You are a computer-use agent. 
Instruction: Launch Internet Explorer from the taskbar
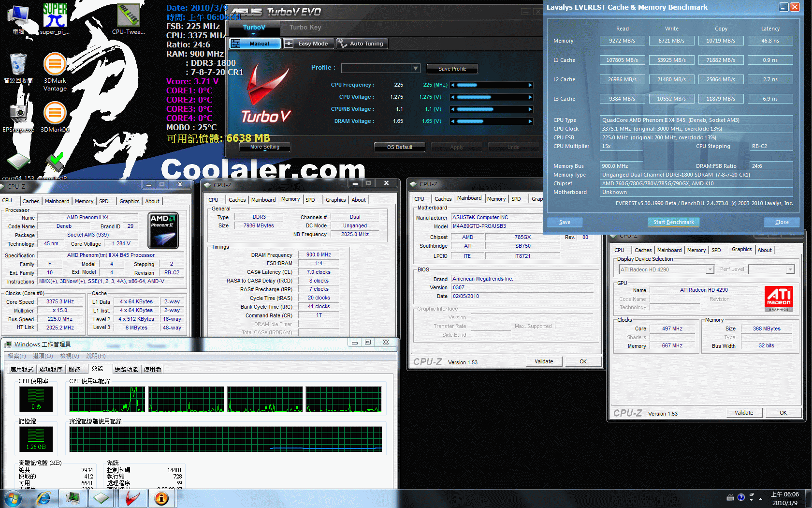(x=43, y=498)
